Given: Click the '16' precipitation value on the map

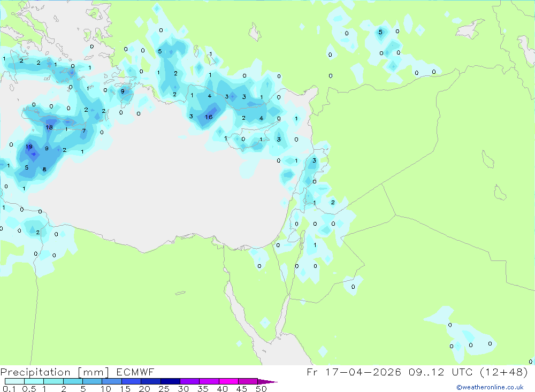Looking at the screenshot, I should pos(209,117).
